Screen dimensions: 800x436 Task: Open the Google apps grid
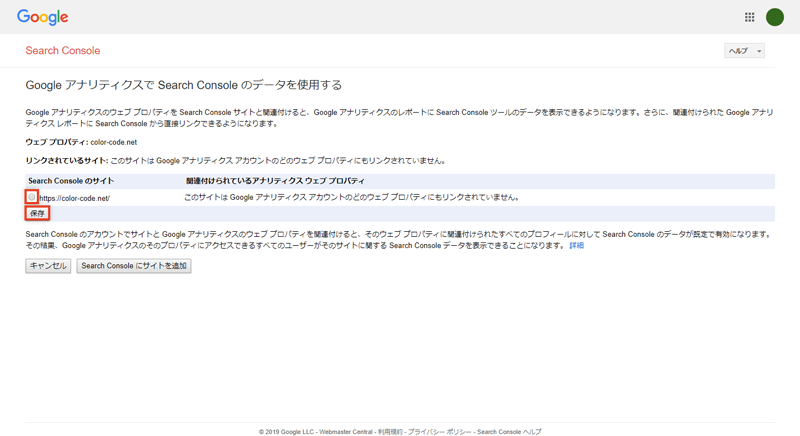pyautogui.click(x=749, y=17)
